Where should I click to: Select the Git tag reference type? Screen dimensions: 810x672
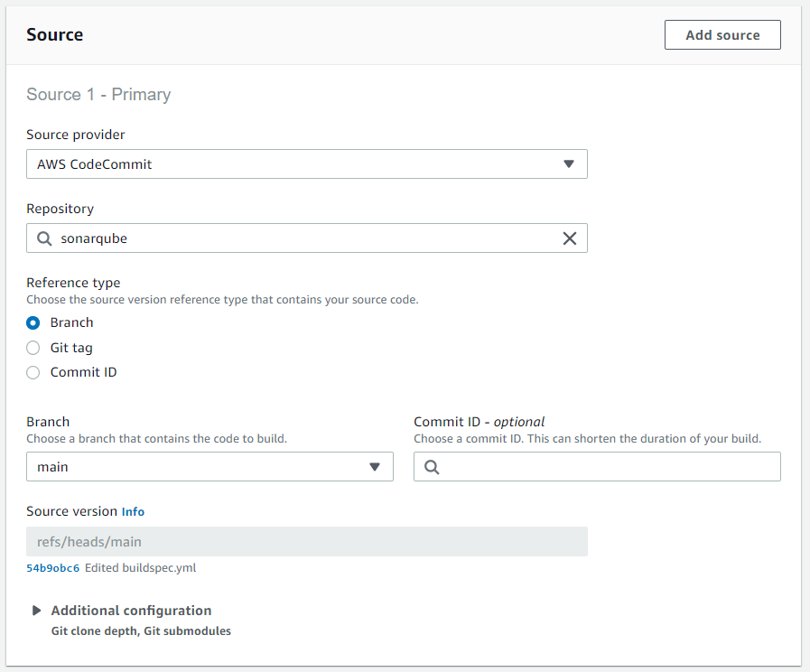(x=33, y=348)
